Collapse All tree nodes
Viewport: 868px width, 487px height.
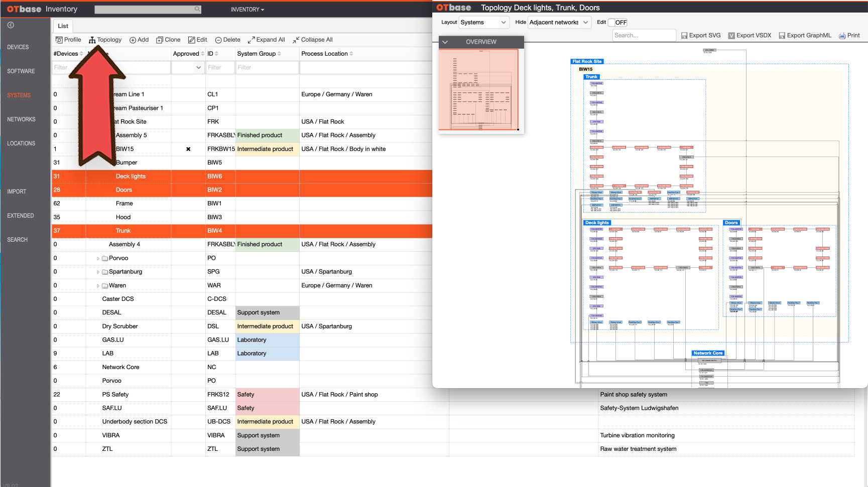pos(313,40)
